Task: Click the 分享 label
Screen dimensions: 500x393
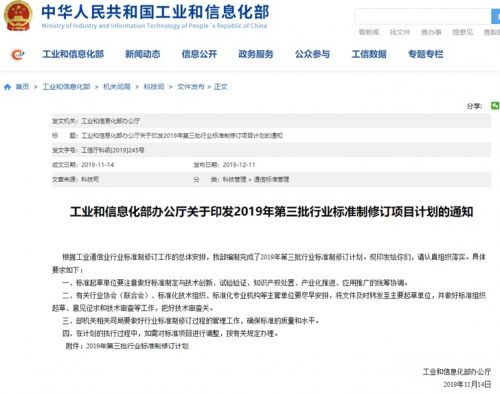Action: click(474, 106)
